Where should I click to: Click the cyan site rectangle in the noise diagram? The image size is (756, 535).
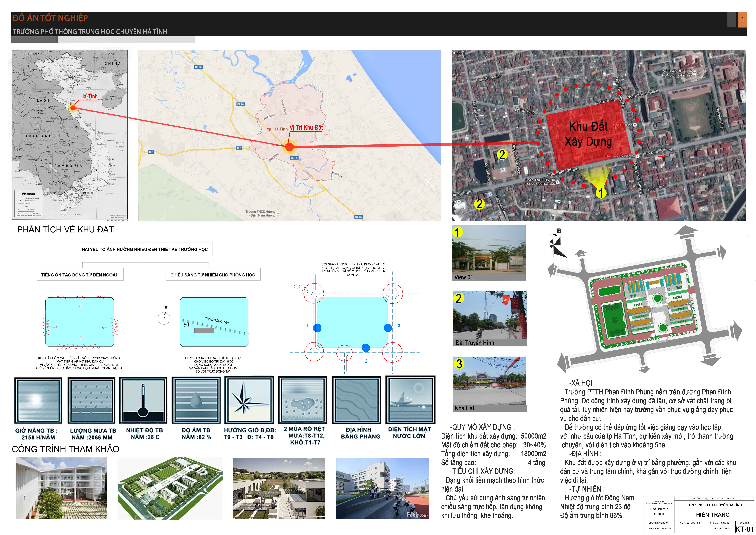[80, 322]
